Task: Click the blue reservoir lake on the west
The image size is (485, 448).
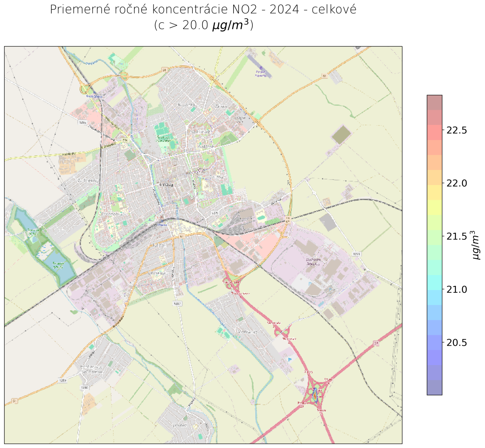Action: 60,267
